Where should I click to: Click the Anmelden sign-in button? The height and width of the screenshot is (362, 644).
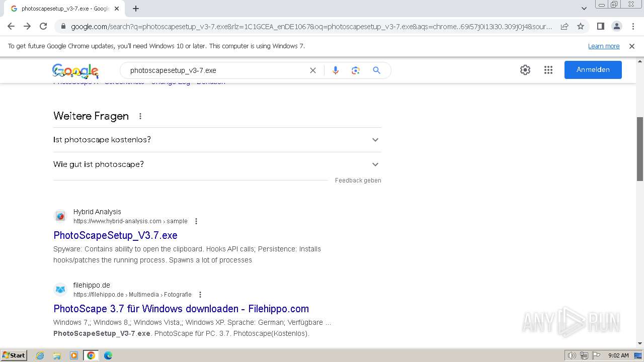pos(593,70)
